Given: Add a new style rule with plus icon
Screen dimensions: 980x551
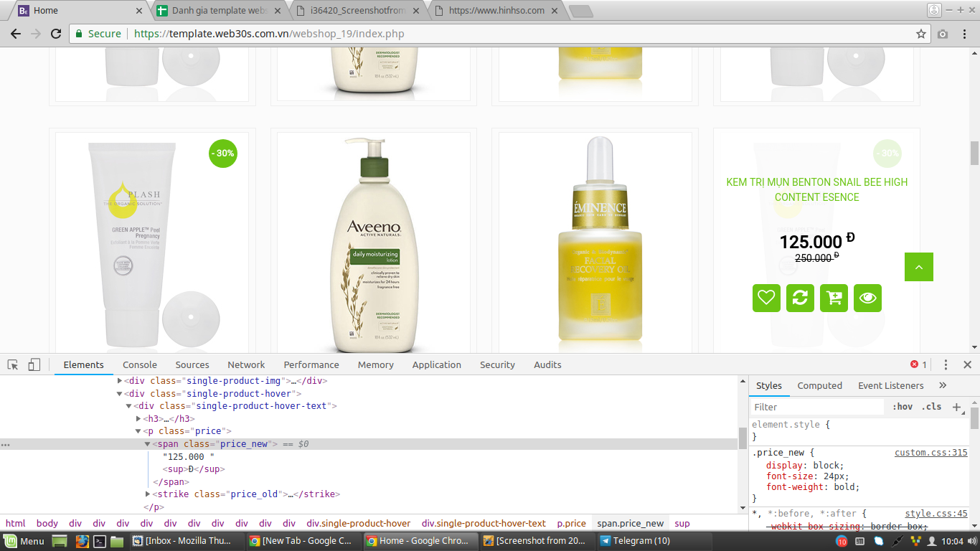Looking at the screenshot, I should tap(956, 407).
